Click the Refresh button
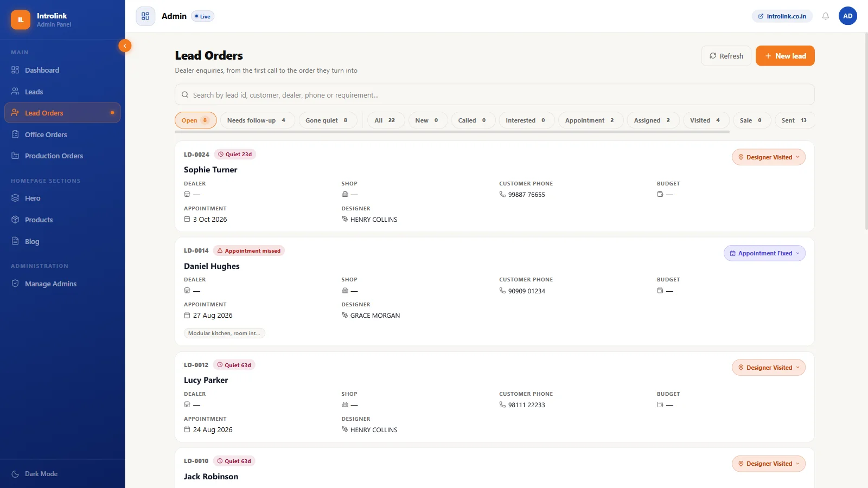The image size is (868, 488). pyautogui.click(x=726, y=56)
